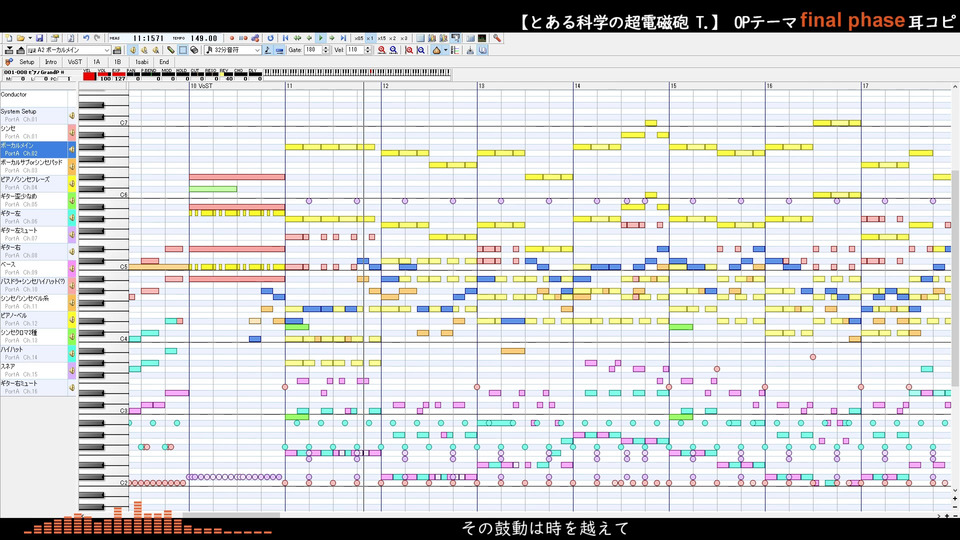Open the track selector dropdown A2 ボーカルメイン
Viewport: 960px width, 540px height.
[69, 50]
